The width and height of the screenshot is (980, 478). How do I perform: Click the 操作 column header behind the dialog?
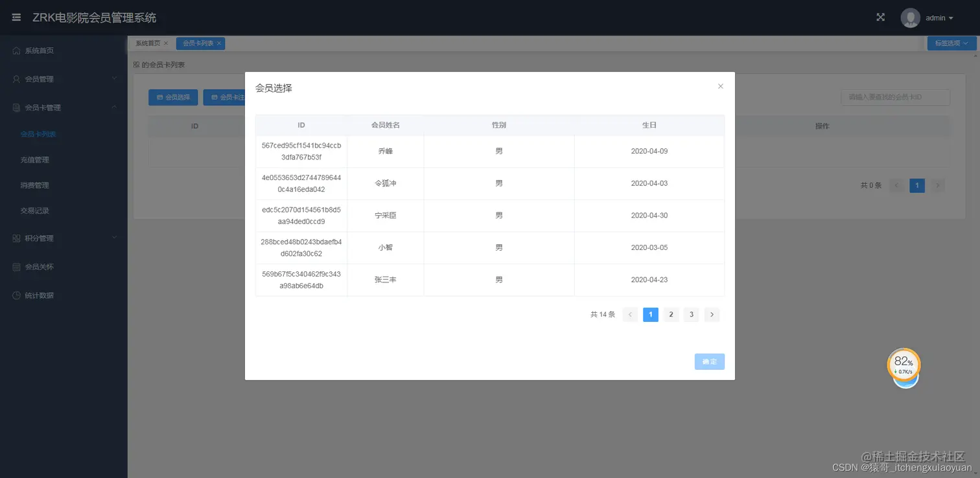pos(822,126)
